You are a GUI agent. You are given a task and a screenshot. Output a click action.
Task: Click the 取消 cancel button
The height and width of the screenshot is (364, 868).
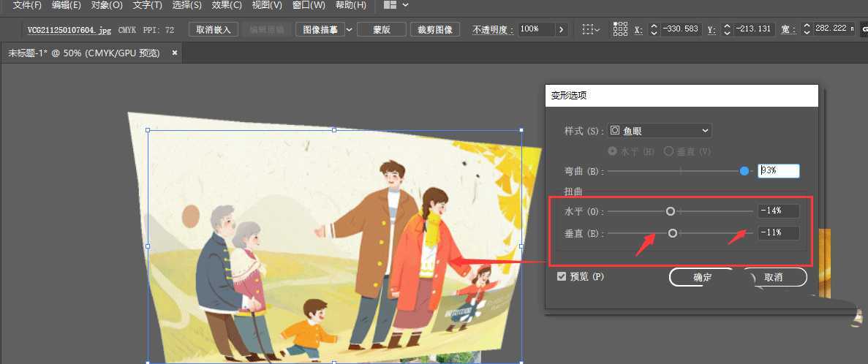774,277
